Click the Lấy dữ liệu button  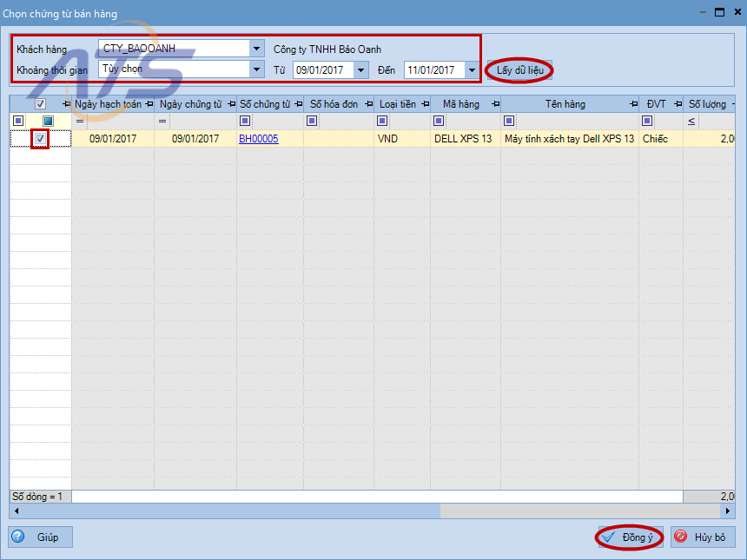pyautogui.click(x=519, y=69)
